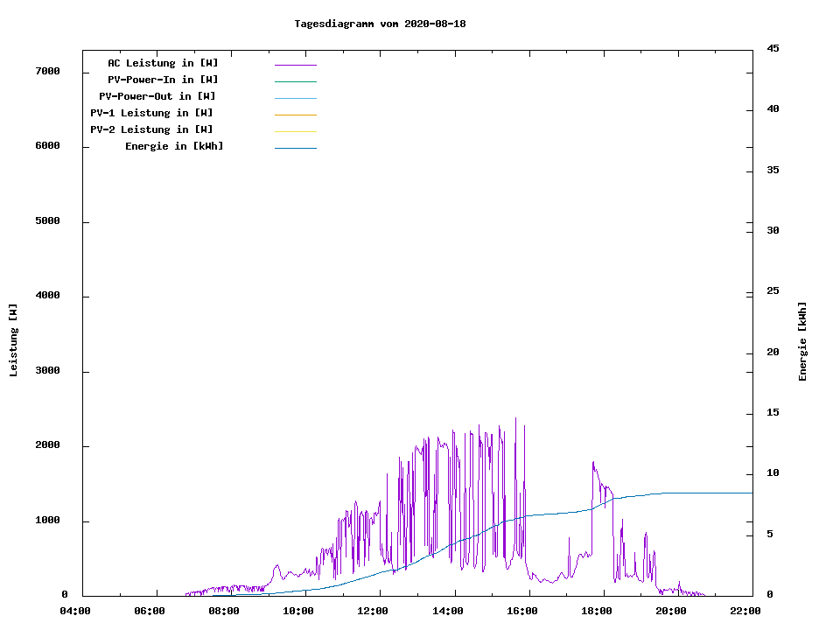Click the chart title Tagesdiagramm vom 2020-08-18

pos(380,24)
